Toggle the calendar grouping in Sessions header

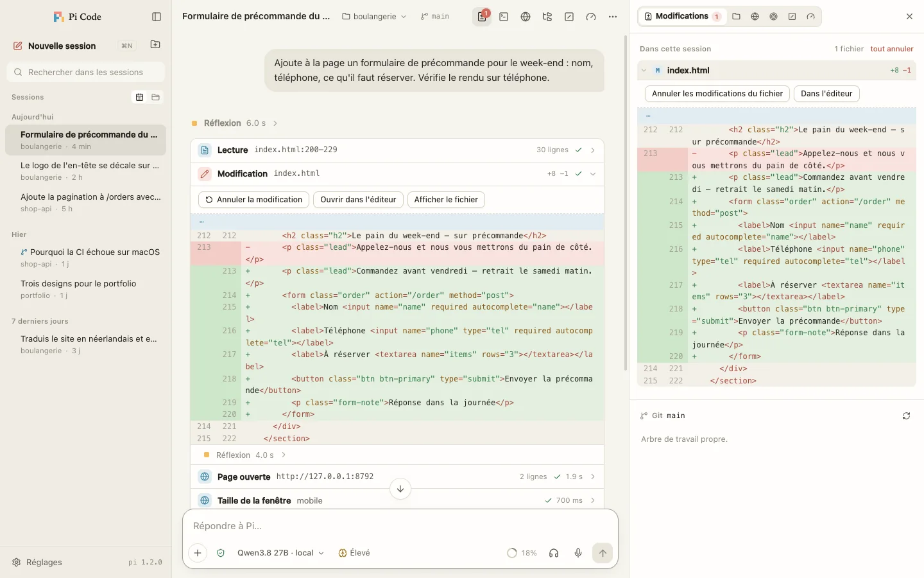pos(139,97)
